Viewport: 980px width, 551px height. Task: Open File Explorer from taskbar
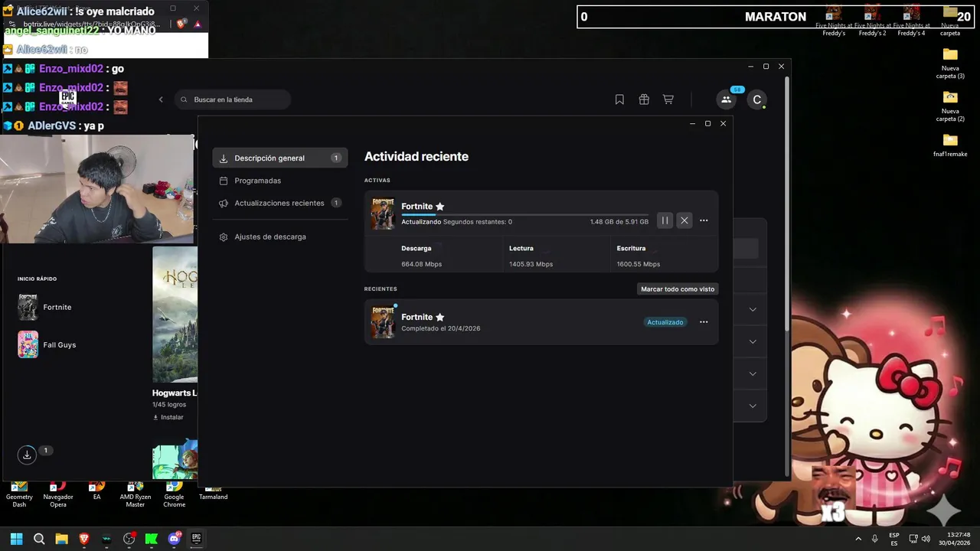pos(61,539)
